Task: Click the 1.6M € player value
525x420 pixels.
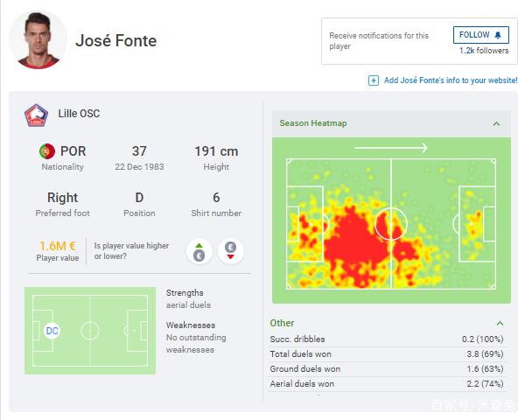Action: point(58,246)
